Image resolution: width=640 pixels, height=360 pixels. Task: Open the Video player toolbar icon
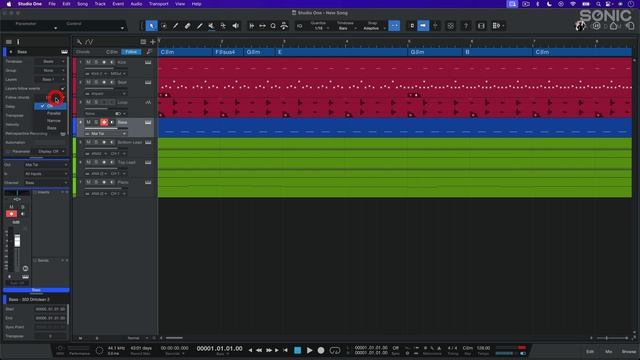pyautogui.click(x=481, y=26)
